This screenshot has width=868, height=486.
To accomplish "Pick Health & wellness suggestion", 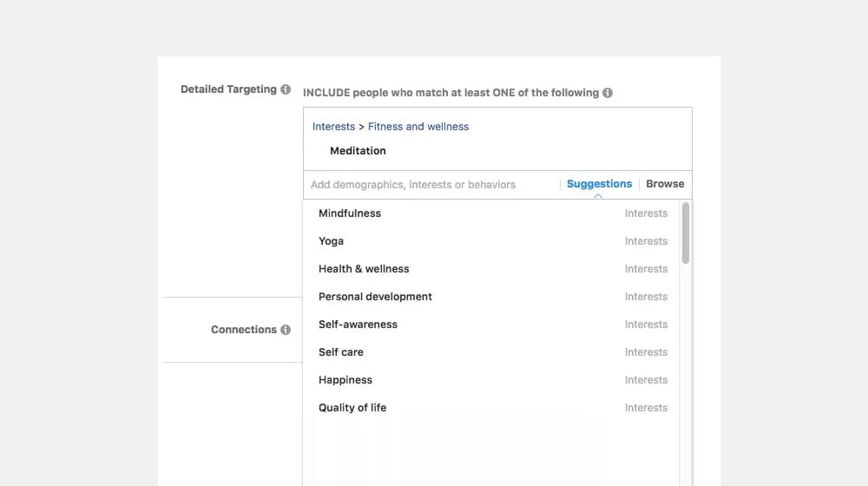I will (x=364, y=269).
